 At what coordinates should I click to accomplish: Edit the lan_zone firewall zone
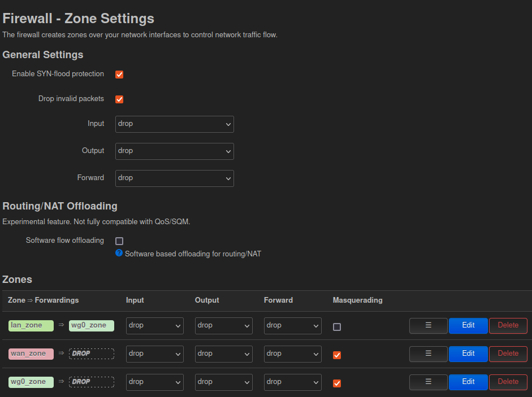(468, 325)
